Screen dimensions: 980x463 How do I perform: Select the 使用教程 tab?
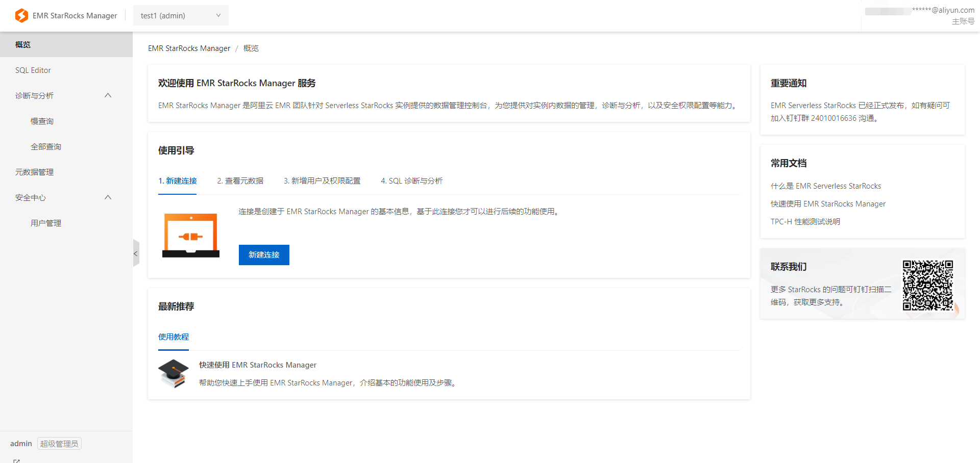point(174,337)
